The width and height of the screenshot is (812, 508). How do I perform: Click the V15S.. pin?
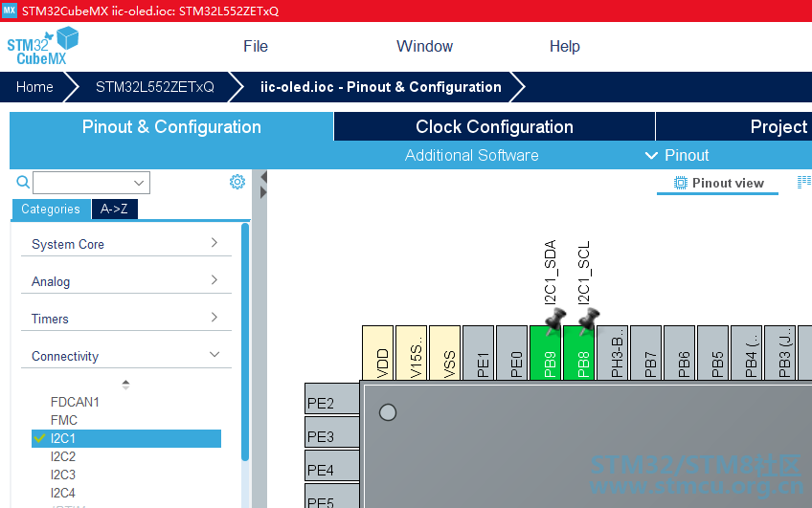[x=411, y=353]
